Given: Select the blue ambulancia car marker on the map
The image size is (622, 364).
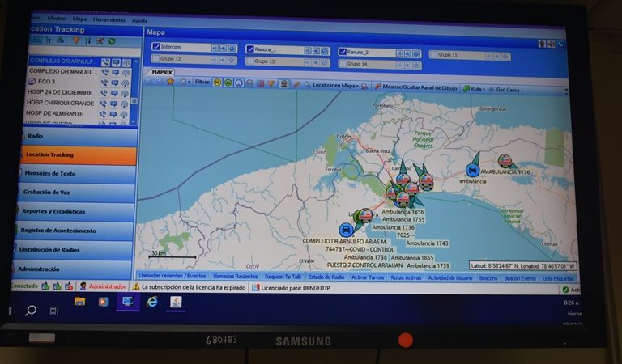Looking at the screenshot, I should (472, 171).
